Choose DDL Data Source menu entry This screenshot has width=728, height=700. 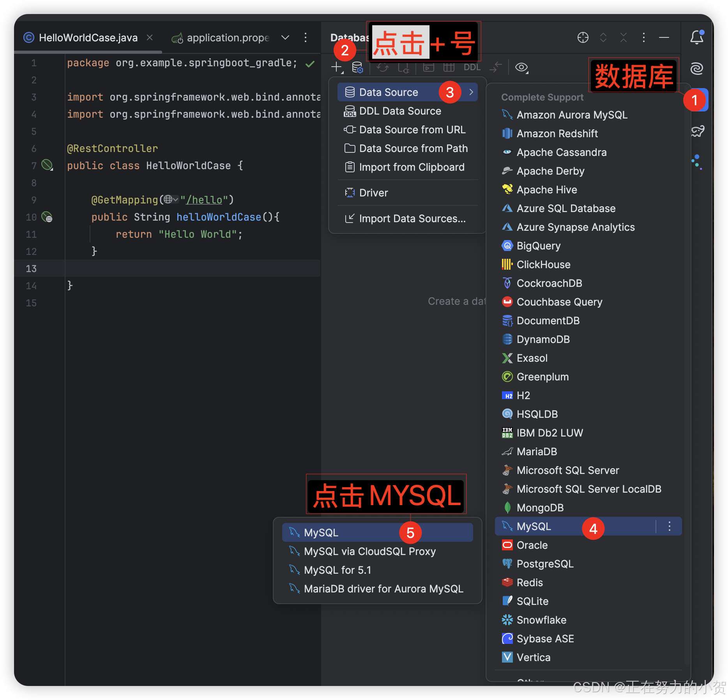click(x=407, y=111)
